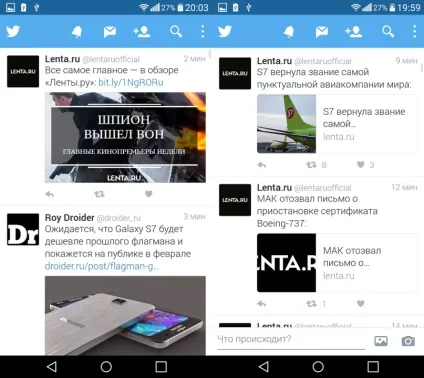The width and height of the screenshot is (424, 378).
Task: Open search magnifier on left screen
Action: [x=176, y=32]
